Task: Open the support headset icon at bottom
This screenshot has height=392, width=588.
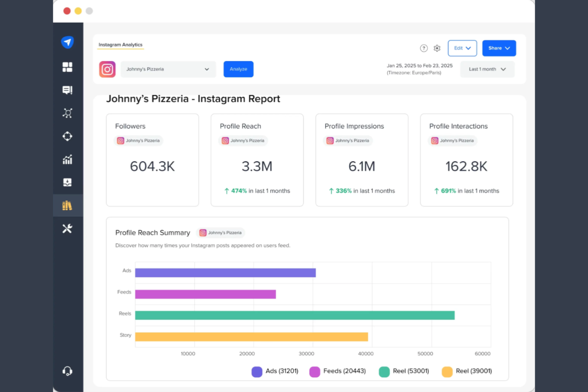Action: coord(68,371)
